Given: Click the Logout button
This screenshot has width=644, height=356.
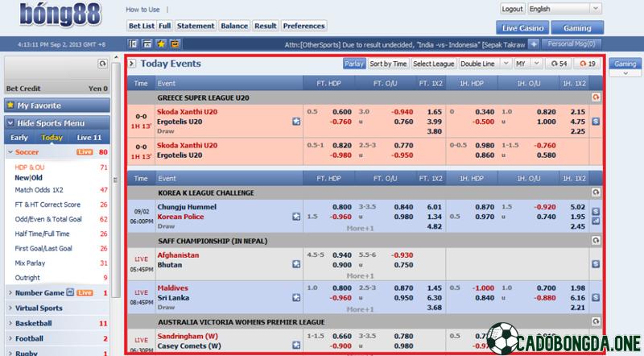Looking at the screenshot, I should tap(512, 9).
